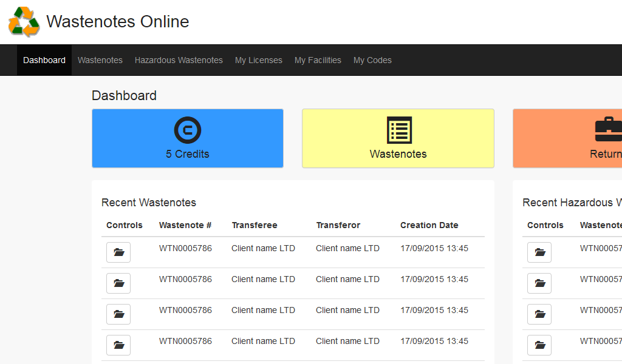Open the My Codes page
The image size is (622, 364).
(372, 59)
